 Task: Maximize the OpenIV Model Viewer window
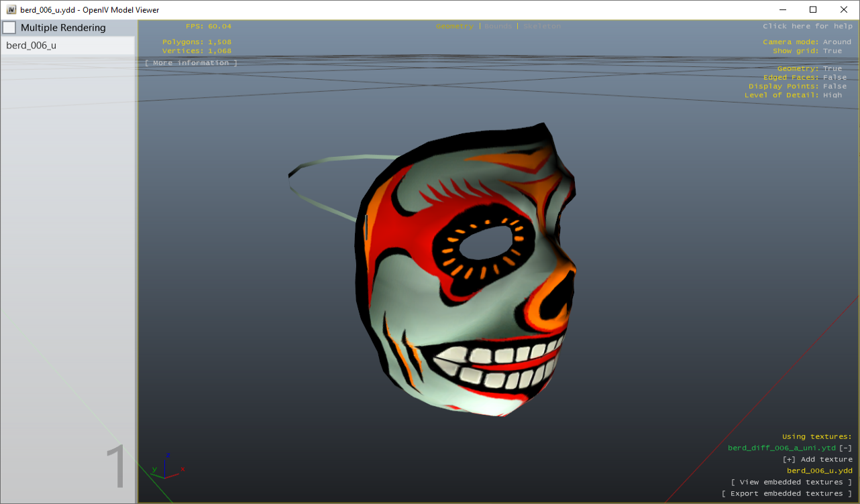tap(813, 10)
